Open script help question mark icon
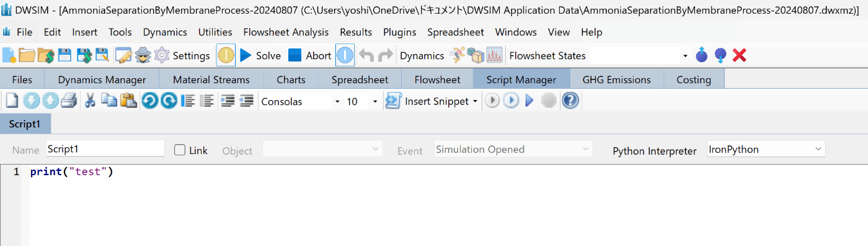The width and height of the screenshot is (868, 246). click(570, 101)
